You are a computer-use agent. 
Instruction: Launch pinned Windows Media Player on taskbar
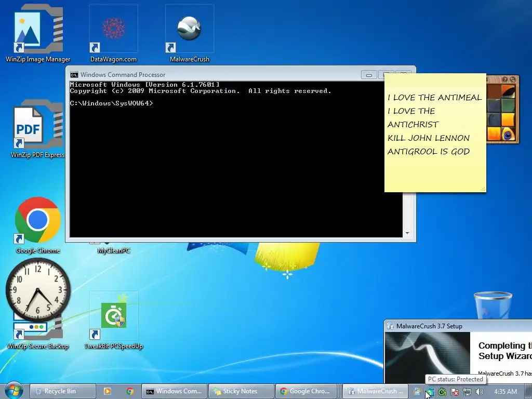(x=107, y=391)
